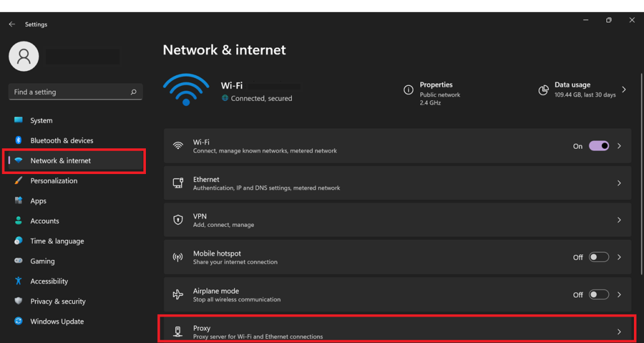
Task: Click the Time & language globe icon
Action: click(x=18, y=241)
